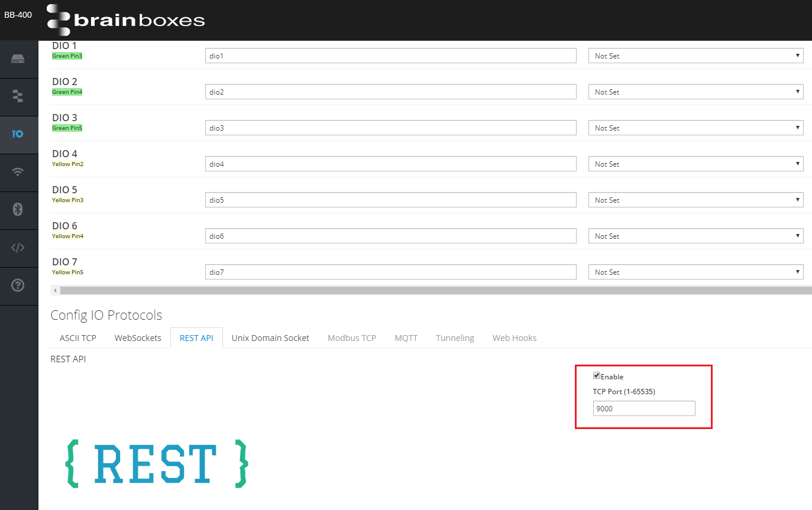Select the Unix Domain Socket tab
Screen dimensions: 812x510
(270, 338)
